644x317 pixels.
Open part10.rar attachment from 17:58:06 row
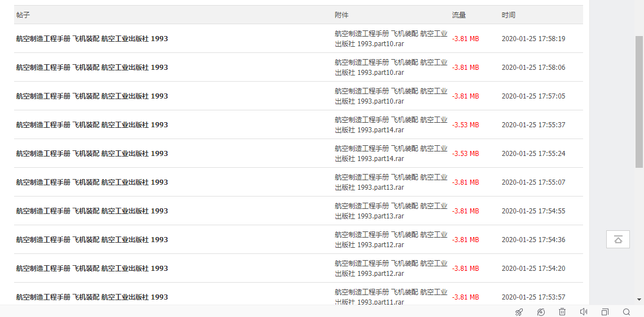point(391,68)
